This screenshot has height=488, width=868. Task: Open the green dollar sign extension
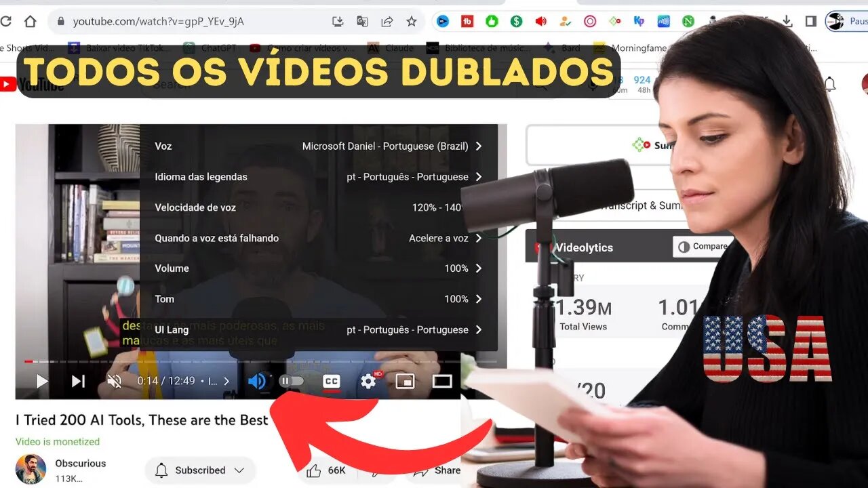tap(516, 22)
